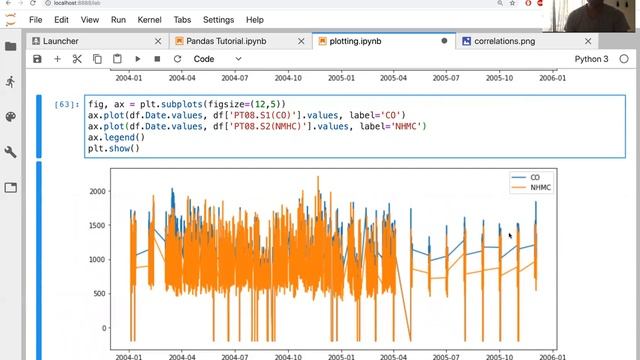Save the notebook with the floppy icon
Image resolution: width=640 pixels, height=360 pixels.
click(37, 59)
